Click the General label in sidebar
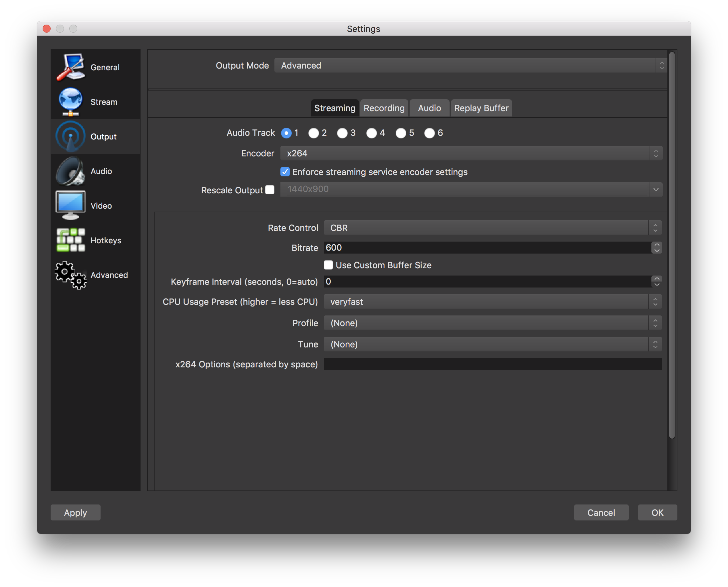The image size is (728, 587). 105,67
